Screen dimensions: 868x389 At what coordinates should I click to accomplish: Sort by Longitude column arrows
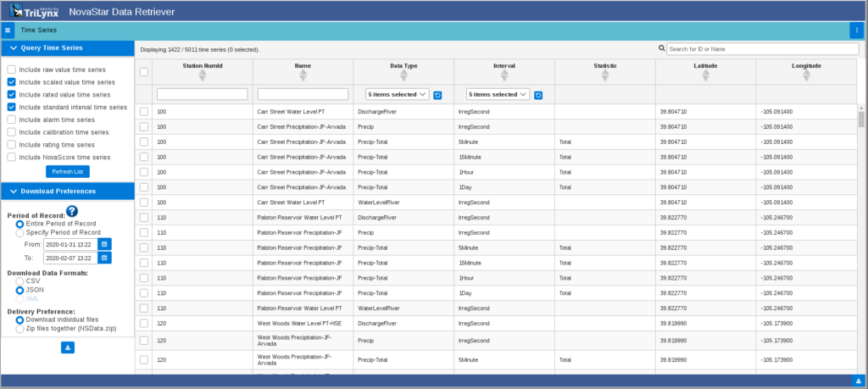[807, 75]
